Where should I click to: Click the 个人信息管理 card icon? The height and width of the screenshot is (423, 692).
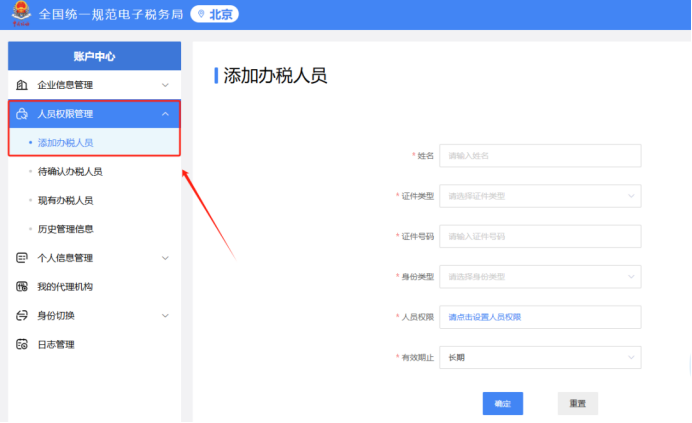pyautogui.click(x=22, y=258)
